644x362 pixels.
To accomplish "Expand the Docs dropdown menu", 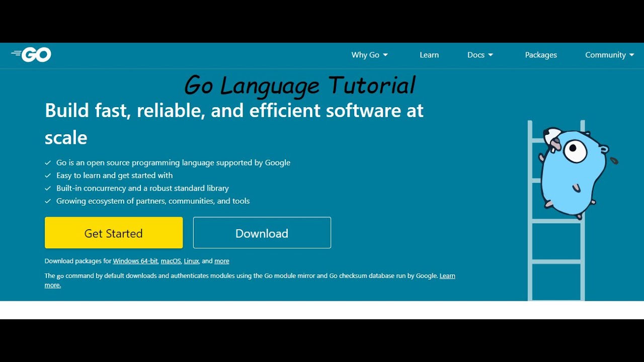I will click(480, 55).
